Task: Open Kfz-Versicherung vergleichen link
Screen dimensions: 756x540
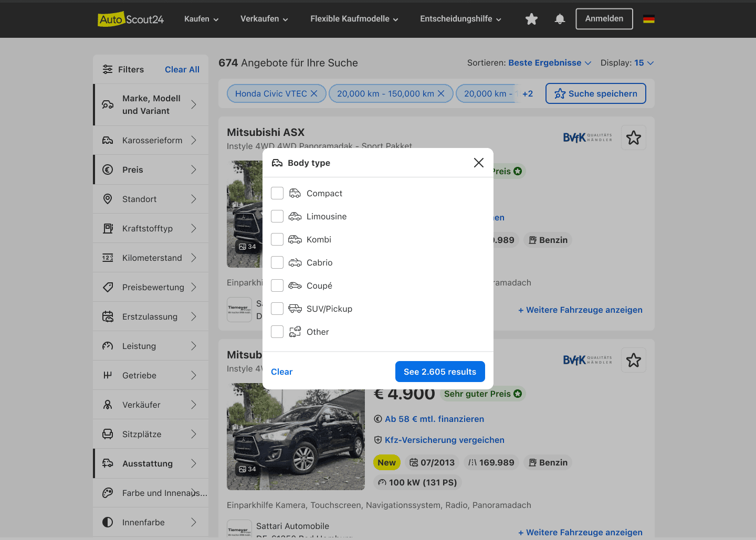Action: (x=445, y=440)
